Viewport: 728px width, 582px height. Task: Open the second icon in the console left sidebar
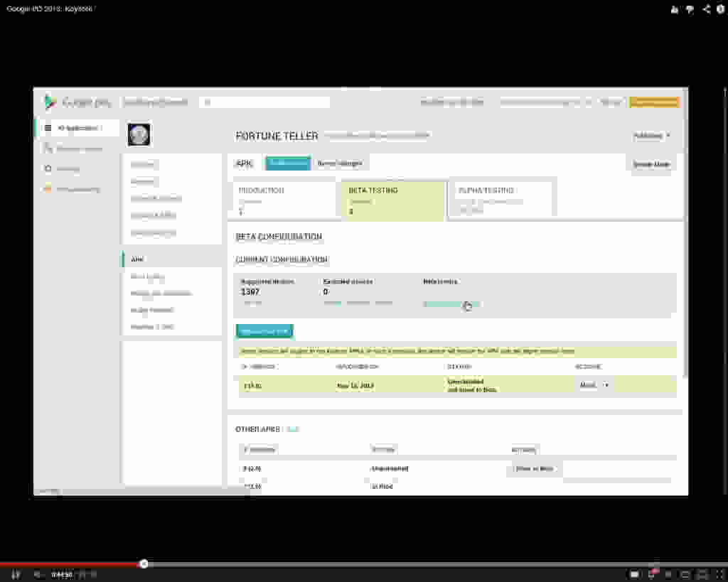click(48, 148)
